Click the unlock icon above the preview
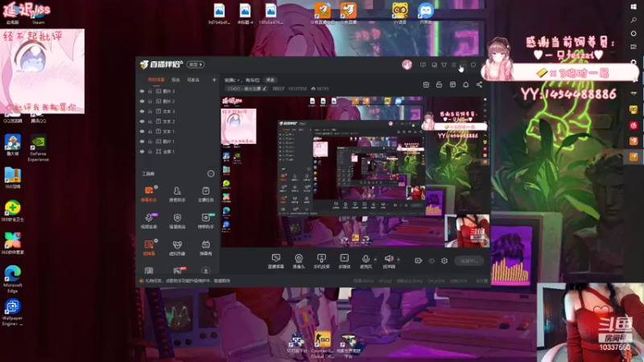The height and width of the screenshot is (362, 644). coord(439,84)
